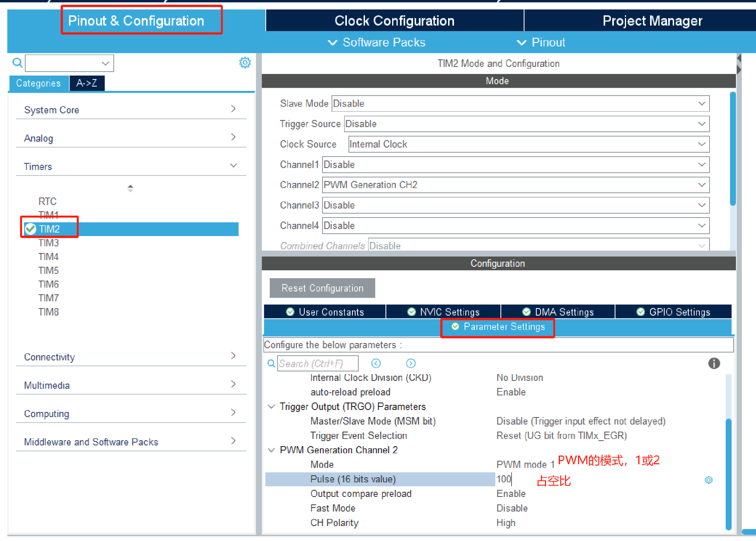Open the gear settings icon in left panel
756x541 pixels.
[x=245, y=63]
